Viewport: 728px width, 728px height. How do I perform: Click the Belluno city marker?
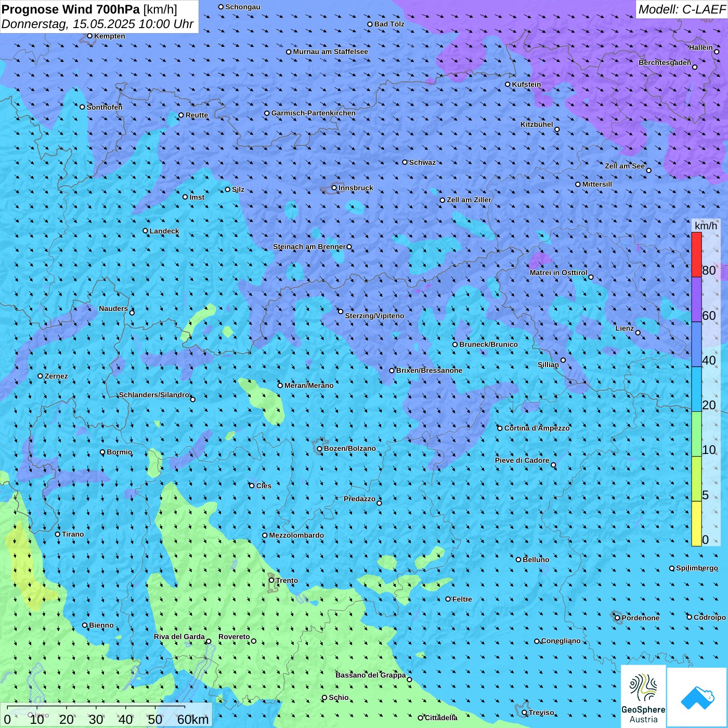pos(518,560)
